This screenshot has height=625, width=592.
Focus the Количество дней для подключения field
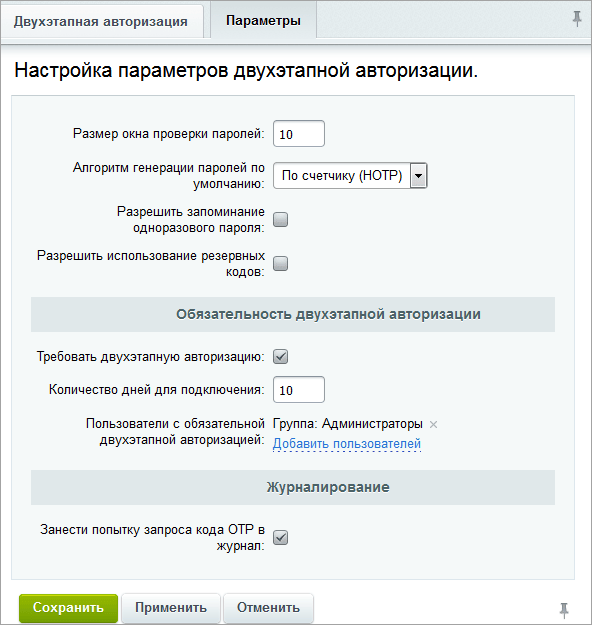[299, 389]
